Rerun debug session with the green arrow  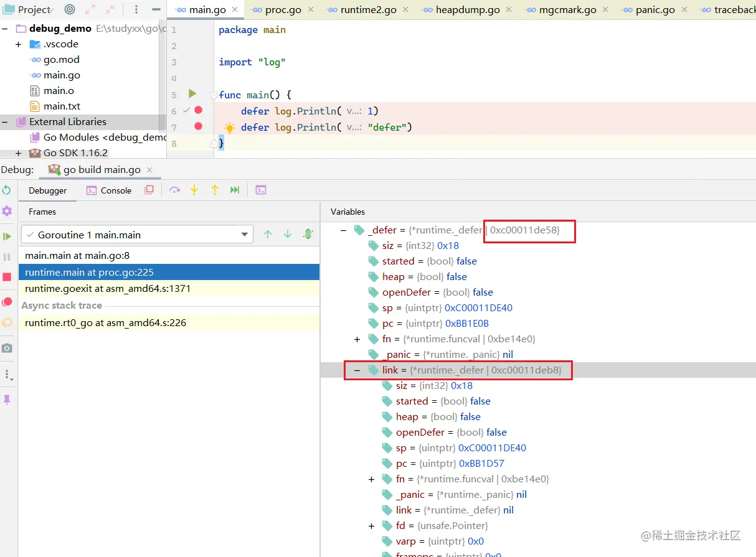pos(7,190)
